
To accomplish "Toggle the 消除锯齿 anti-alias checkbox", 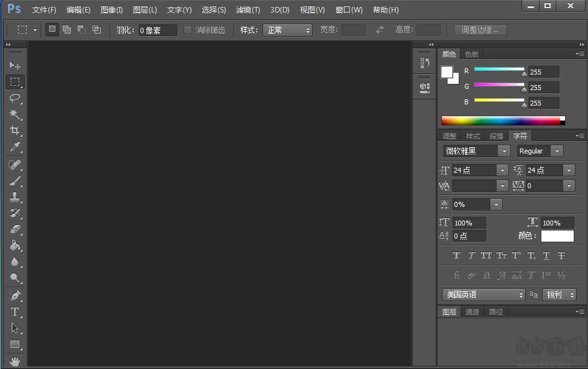I will coord(187,30).
